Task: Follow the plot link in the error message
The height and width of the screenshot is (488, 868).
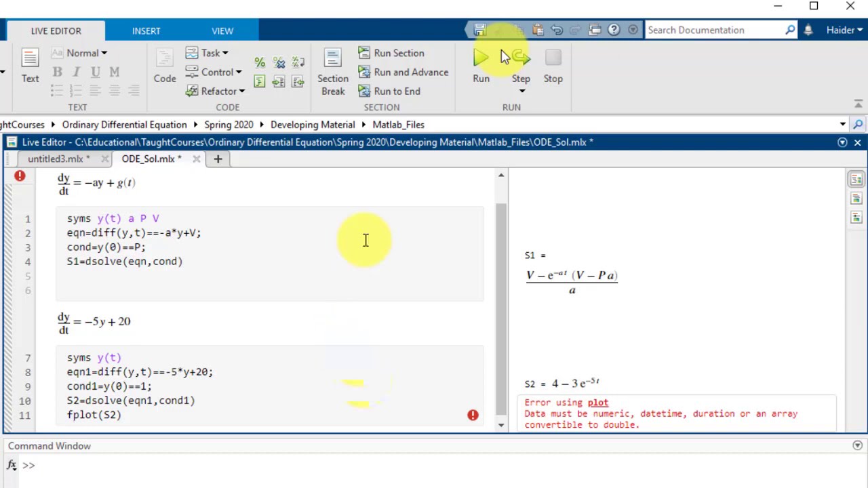Action: coord(598,403)
